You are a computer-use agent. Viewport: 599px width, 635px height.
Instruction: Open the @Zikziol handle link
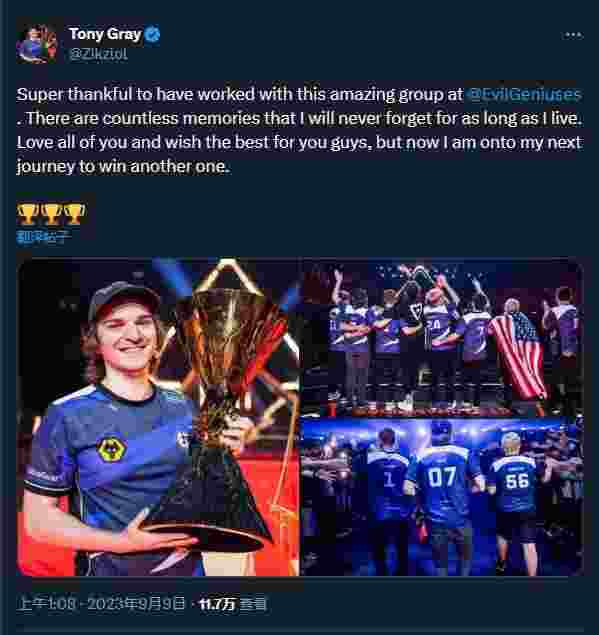(98, 54)
